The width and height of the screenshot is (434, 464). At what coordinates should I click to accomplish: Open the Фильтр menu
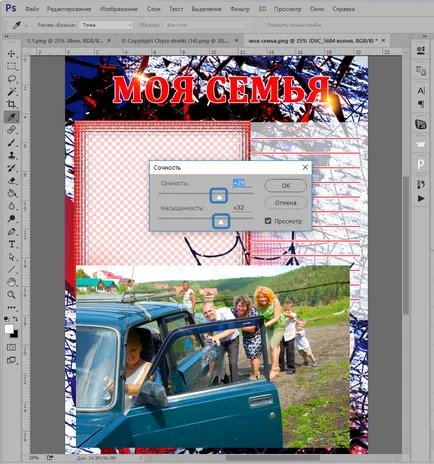click(x=240, y=9)
